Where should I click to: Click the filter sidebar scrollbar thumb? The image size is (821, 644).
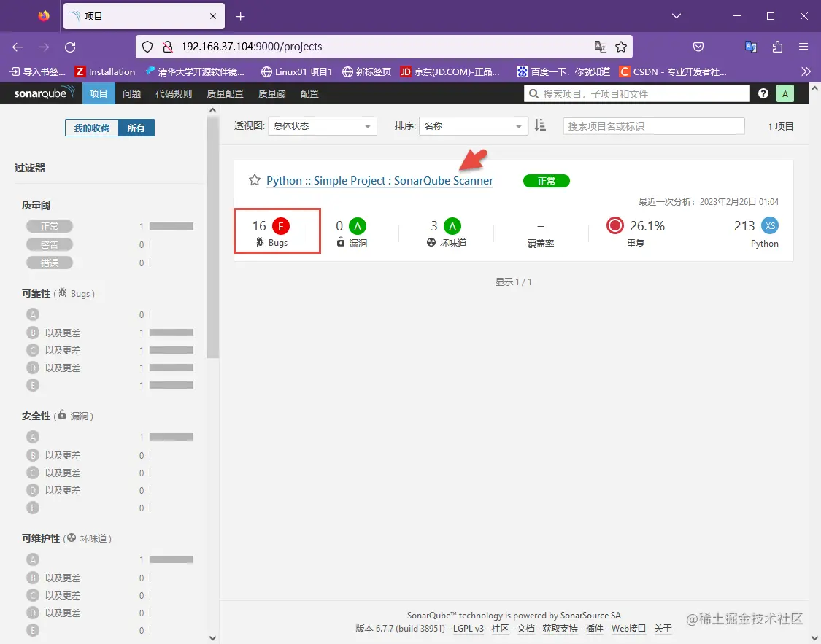coord(212,236)
